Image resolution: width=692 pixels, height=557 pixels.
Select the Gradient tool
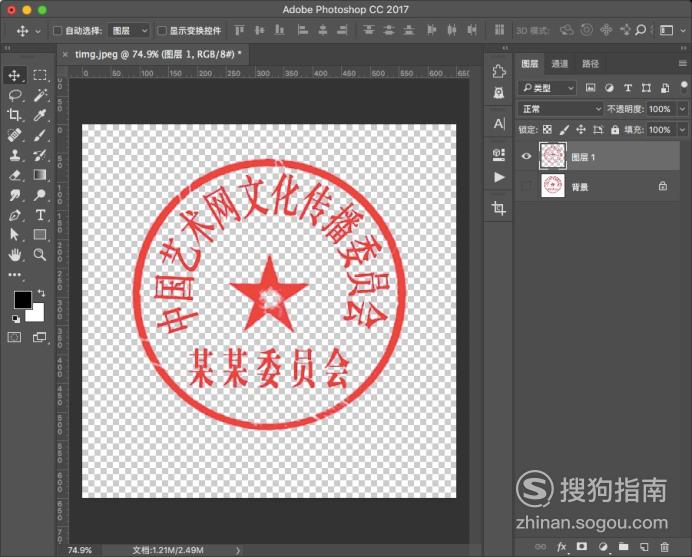(x=40, y=175)
